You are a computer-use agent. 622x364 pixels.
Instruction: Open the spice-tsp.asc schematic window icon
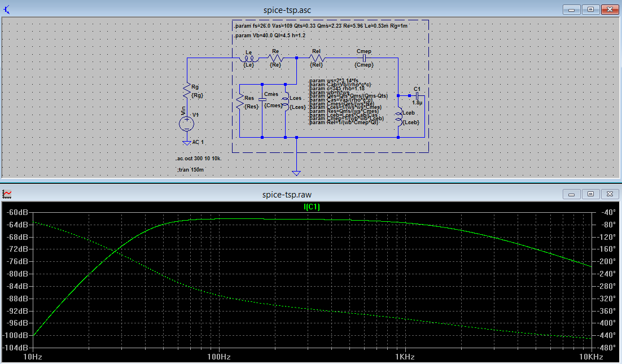coord(6,10)
